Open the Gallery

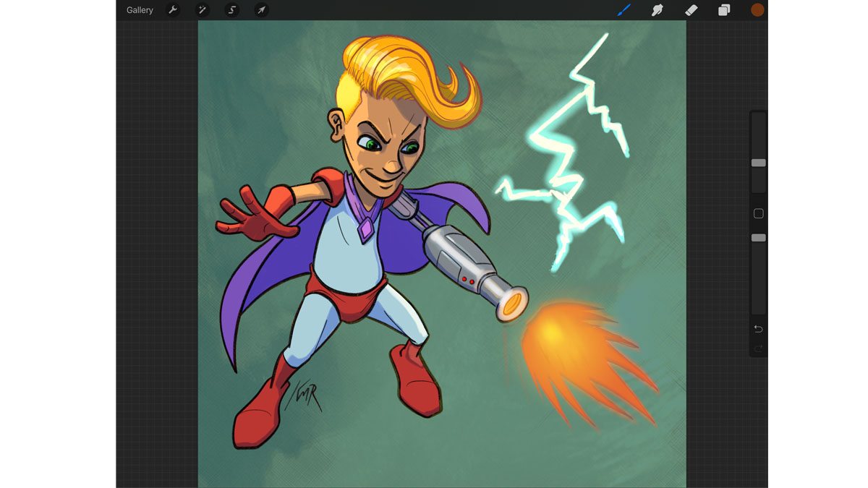click(140, 10)
